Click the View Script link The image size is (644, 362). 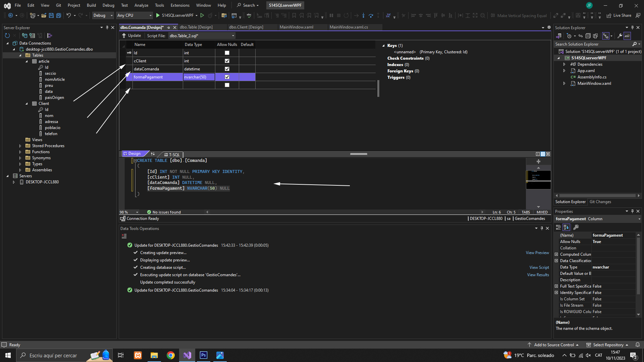(539, 267)
